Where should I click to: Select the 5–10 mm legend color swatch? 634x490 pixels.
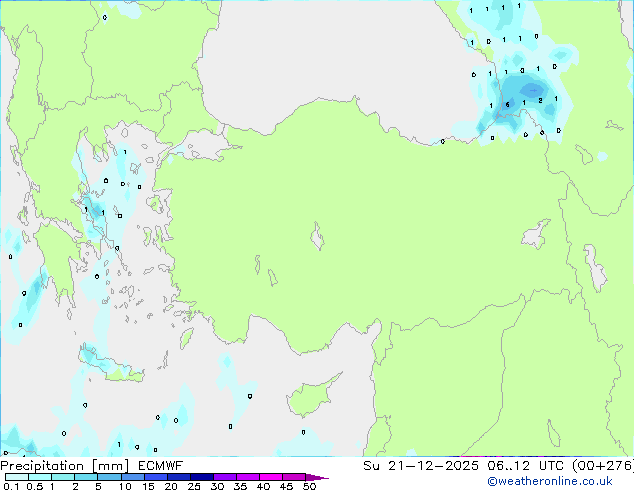click(x=109, y=477)
